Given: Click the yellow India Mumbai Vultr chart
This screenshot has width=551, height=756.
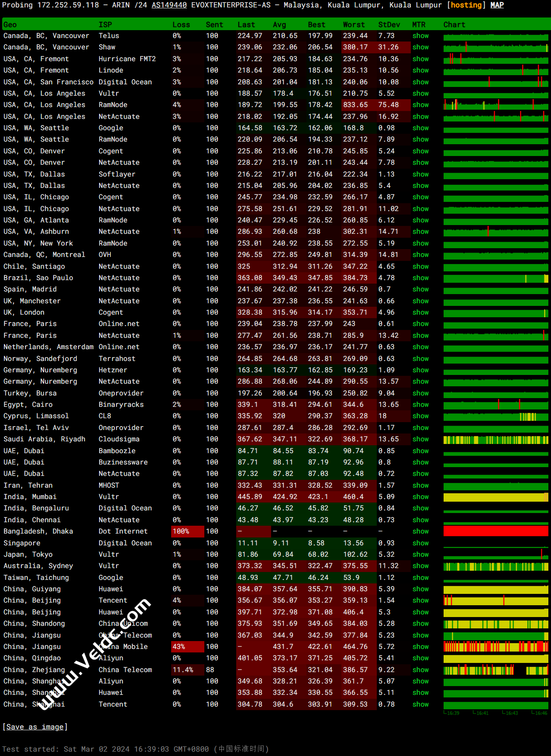Looking at the screenshot, I should coord(496,497).
